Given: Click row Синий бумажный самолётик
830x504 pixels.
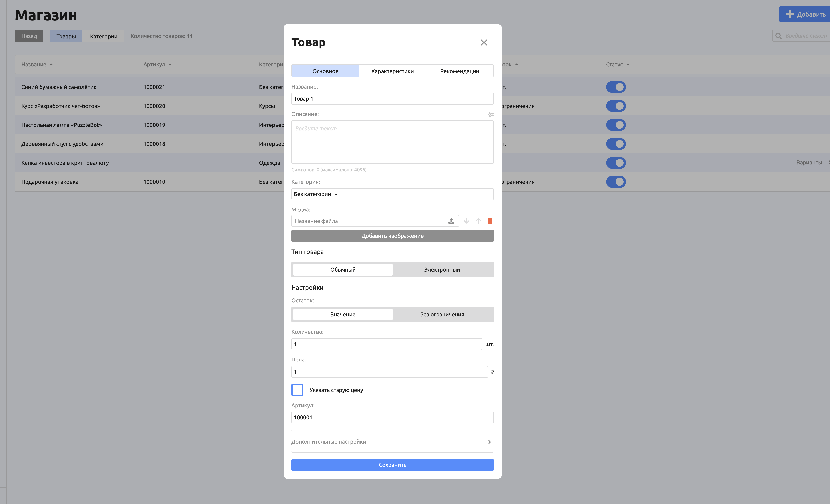Looking at the screenshot, I should [x=422, y=87].
